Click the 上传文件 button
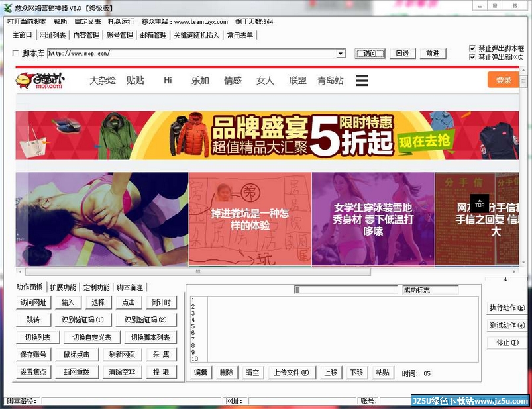 point(291,373)
